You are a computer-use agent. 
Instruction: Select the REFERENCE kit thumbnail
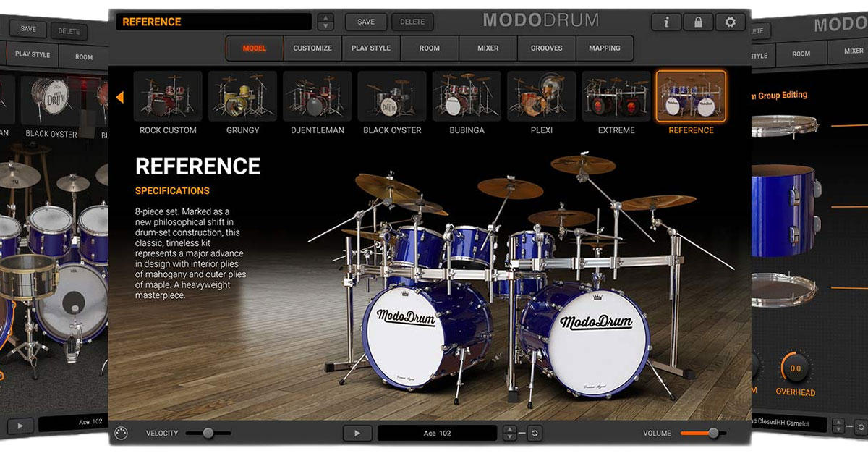692,95
